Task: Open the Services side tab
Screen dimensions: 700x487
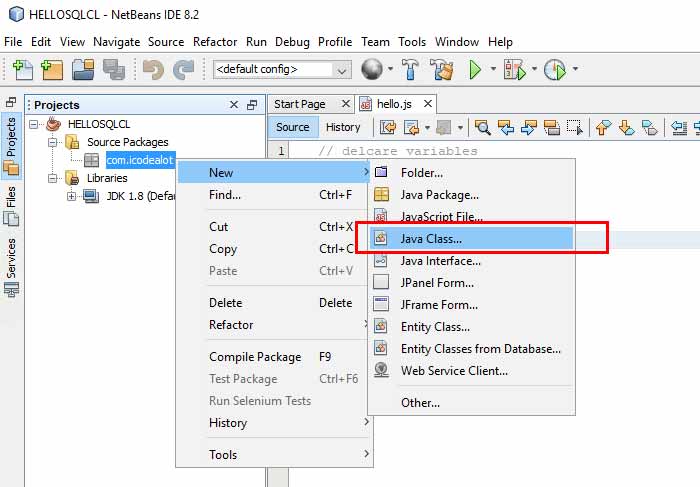Action: click(11, 267)
